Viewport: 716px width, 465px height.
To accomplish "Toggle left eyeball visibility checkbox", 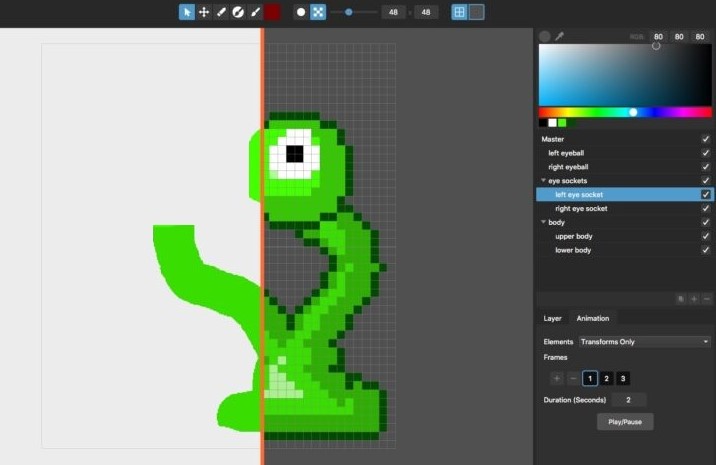I will coord(705,153).
